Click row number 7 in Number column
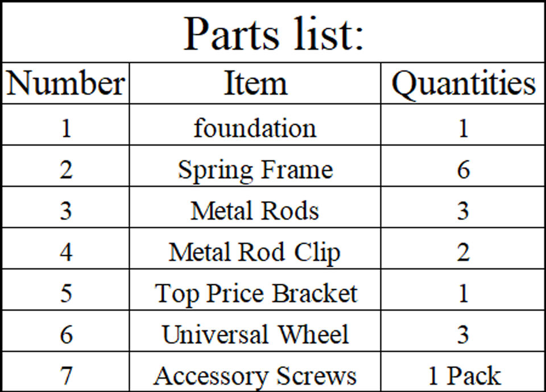The height and width of the screenshot is (392, 546). [x=66, y=376]
